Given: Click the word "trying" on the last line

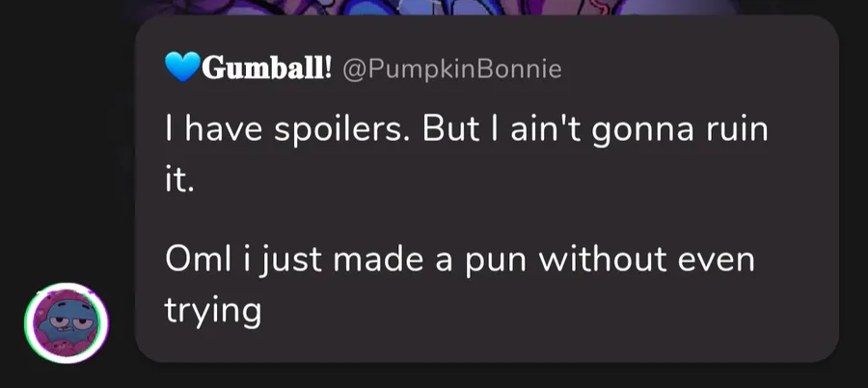Looking at the screenshot, I should click(213, 313).
